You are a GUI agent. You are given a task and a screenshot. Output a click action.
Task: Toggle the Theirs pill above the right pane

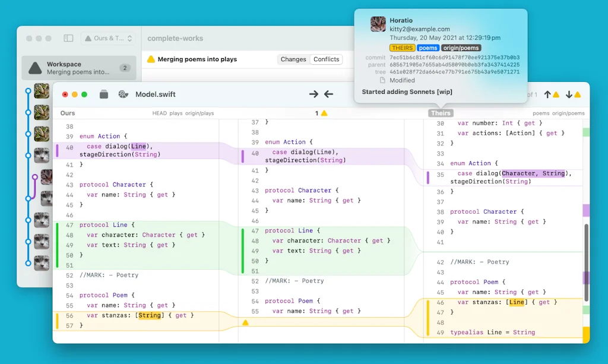[x=441, y=112]
